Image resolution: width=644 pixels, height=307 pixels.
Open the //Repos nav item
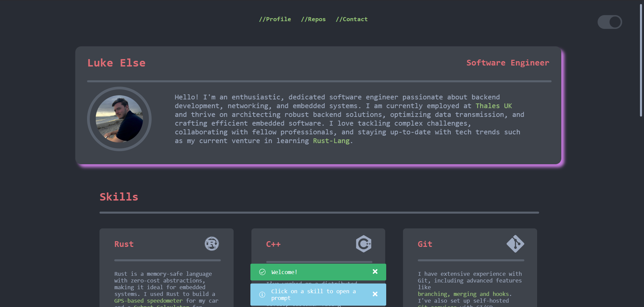313,19
